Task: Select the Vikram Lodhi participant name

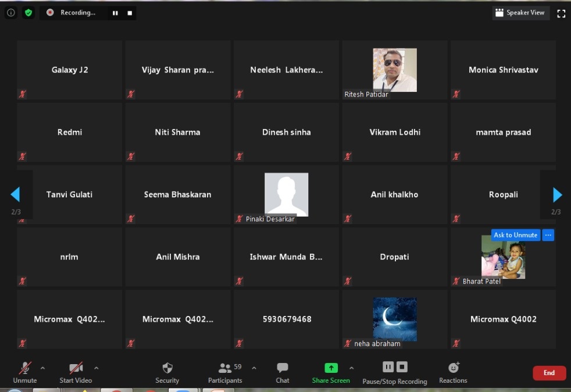Action: pos(395,132)
